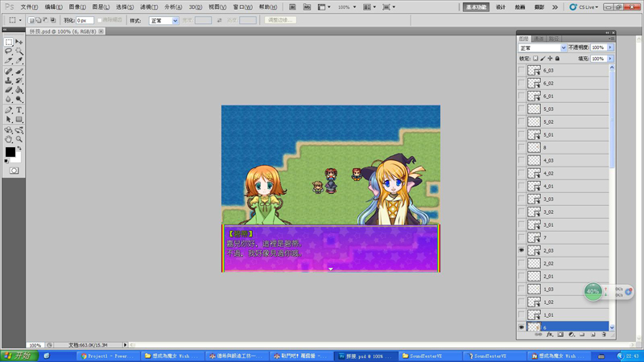Select the Dodge tool
The height and width of the screenshot is (362, 644).
pos(19,99)
